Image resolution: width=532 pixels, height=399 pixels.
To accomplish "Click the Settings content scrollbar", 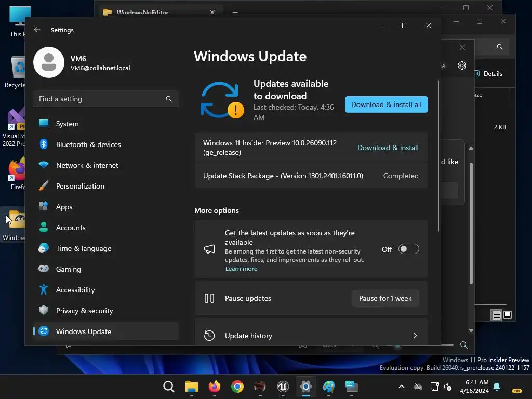I will coord(438,156).
